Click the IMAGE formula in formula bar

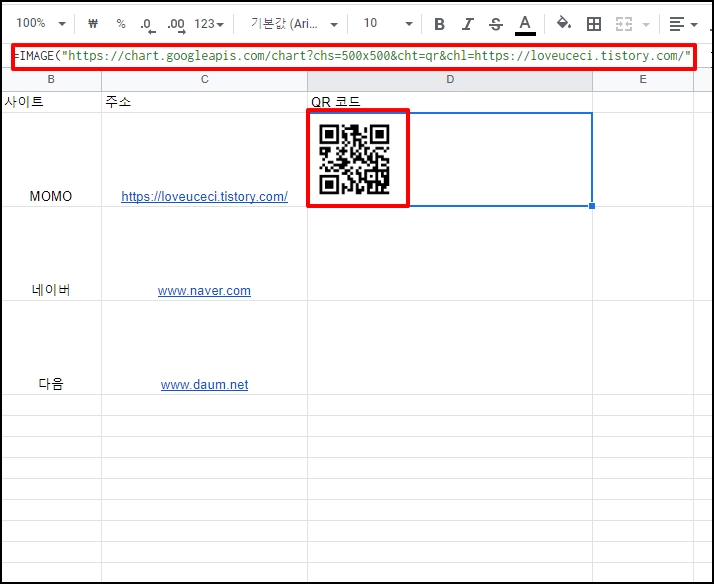(353, 56)
